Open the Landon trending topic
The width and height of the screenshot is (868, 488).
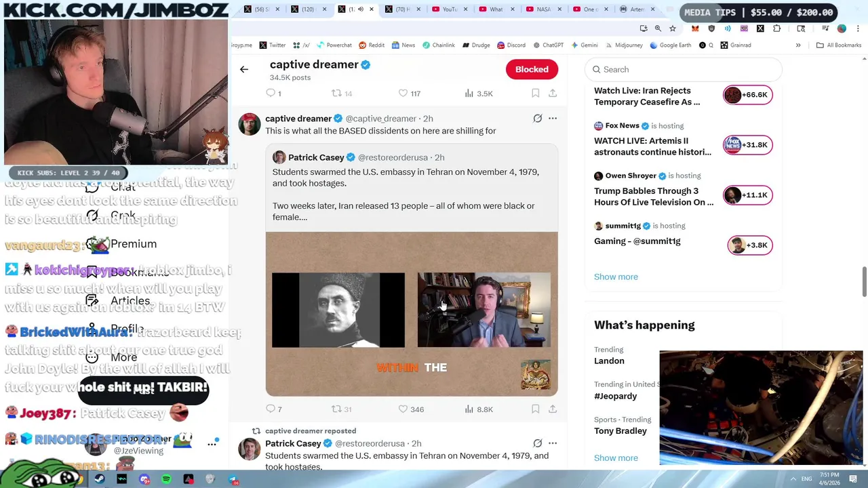click(x=609, y=361)
